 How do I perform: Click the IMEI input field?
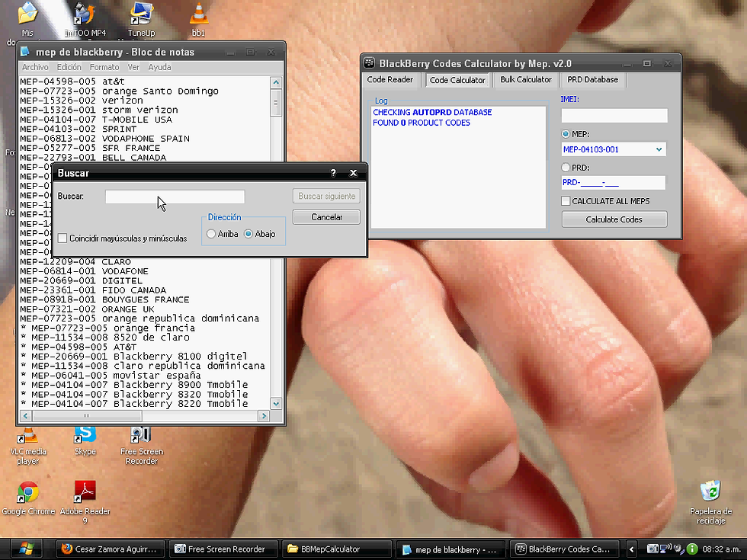614,116
